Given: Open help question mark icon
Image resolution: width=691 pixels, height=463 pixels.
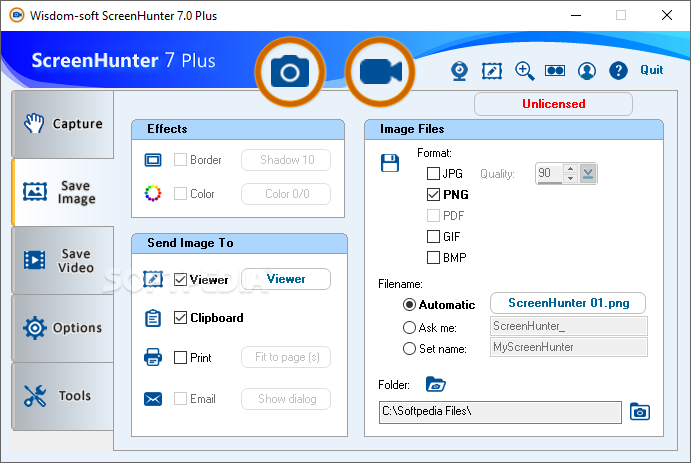Looking at the screenshot, I should coord(618,70).
